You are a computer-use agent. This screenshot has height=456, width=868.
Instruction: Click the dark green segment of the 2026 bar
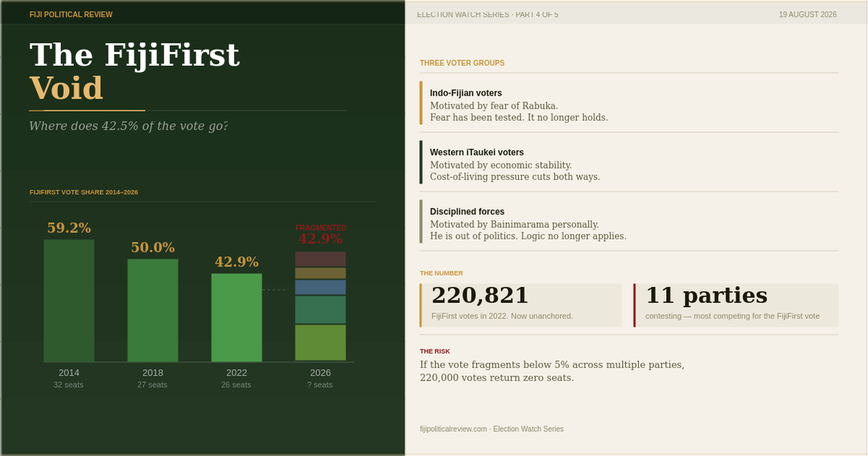click(x=320, y=310)
